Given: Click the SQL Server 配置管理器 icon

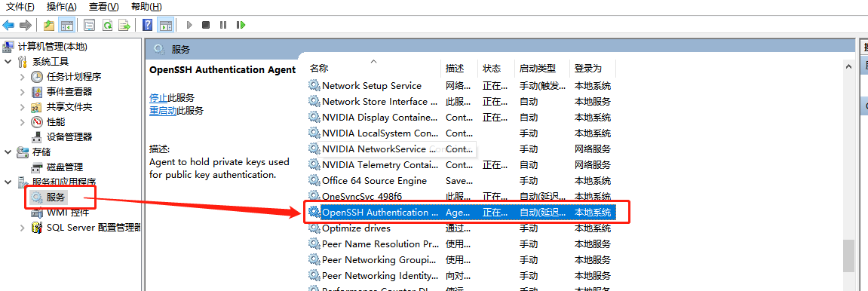Looking at the screenshot, I should [37, 228].
